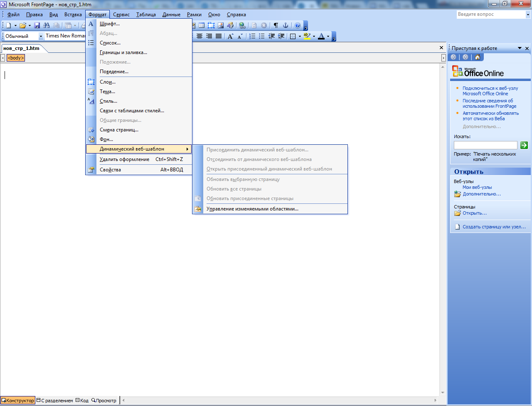532x406 pixels.
Task: Click the Insert Hyperlink globe icon
Action: click(x=242, y=25)
